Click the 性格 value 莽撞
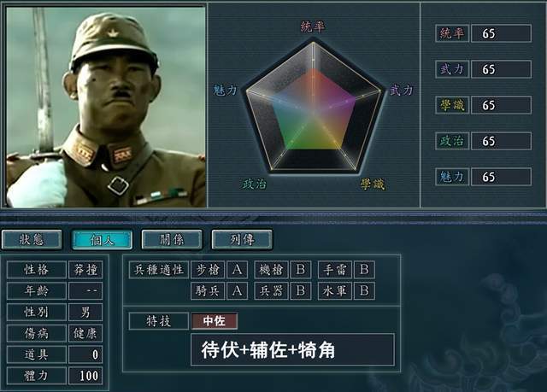 [x=85, y=269]
